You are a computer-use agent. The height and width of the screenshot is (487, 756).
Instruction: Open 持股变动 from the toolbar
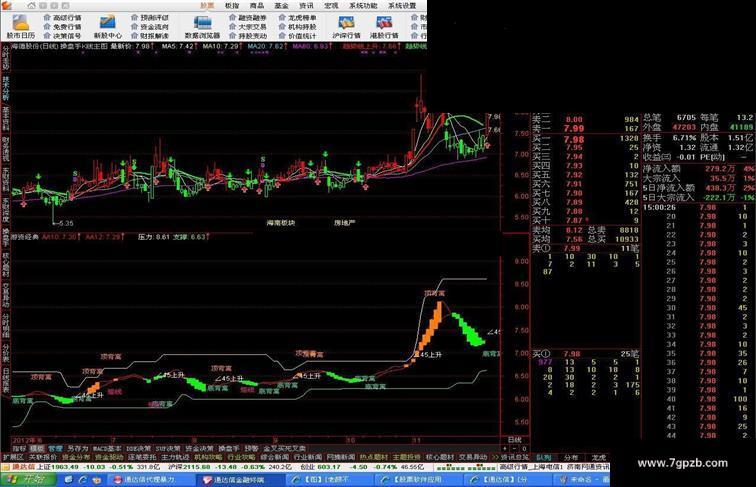(x=248, y=36)
